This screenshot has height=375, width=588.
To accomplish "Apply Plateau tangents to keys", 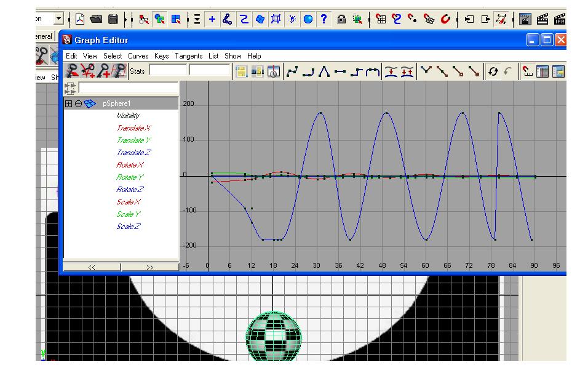I will pos(372,71).
